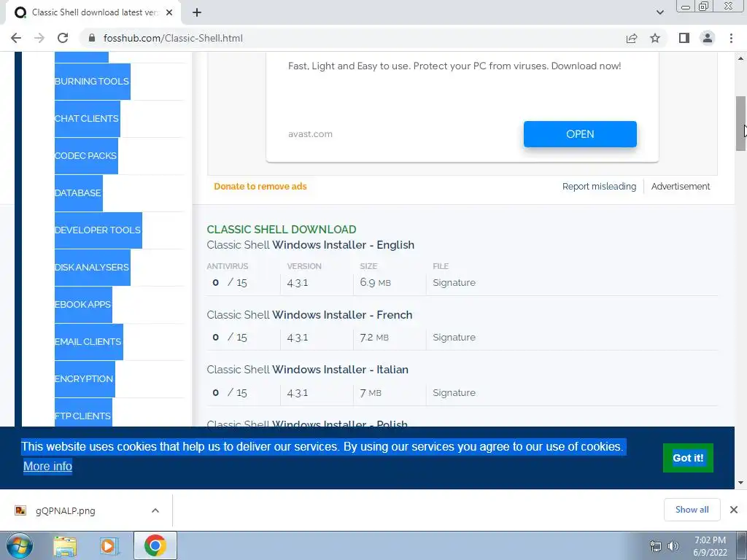Open BURNING TOOLS category
This screenshot has height=560, width=747.
click(92, 82)
